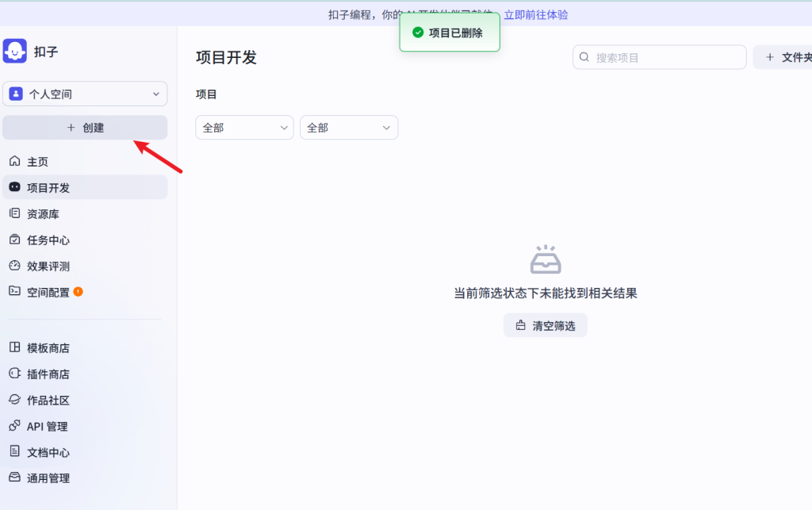The height and width of the screenshot is (510, 812).
Task: Open the first 全部 filter dropdown
Action: point(244,127)
